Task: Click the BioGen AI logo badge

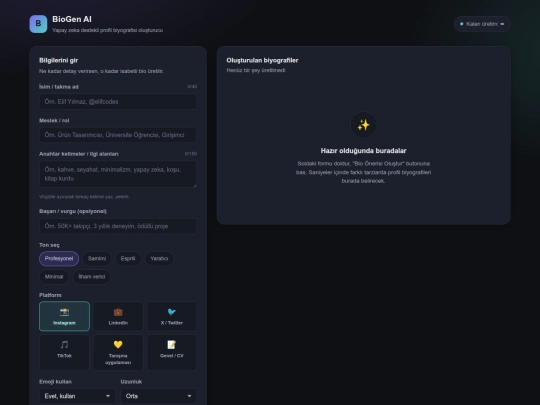Action: (38, 24)
